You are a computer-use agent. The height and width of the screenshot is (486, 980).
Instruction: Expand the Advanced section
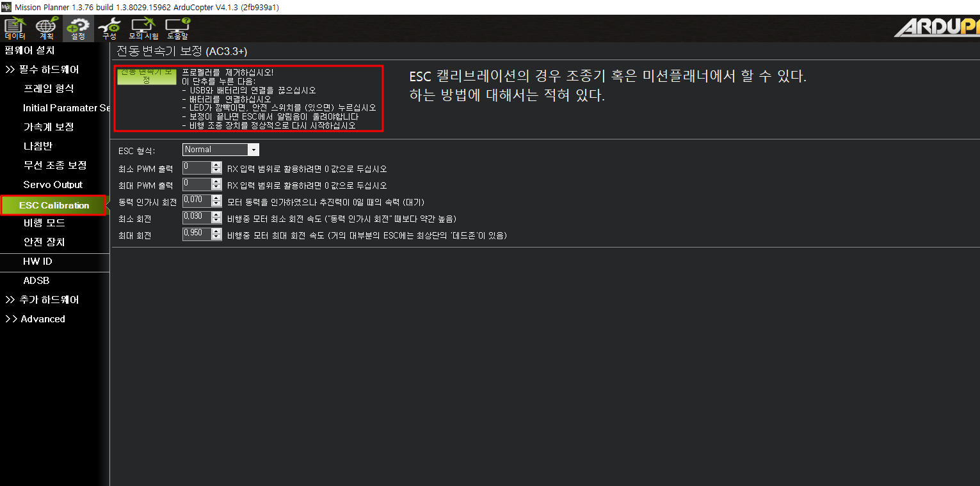pyautogui.click(x=35, y=318)
